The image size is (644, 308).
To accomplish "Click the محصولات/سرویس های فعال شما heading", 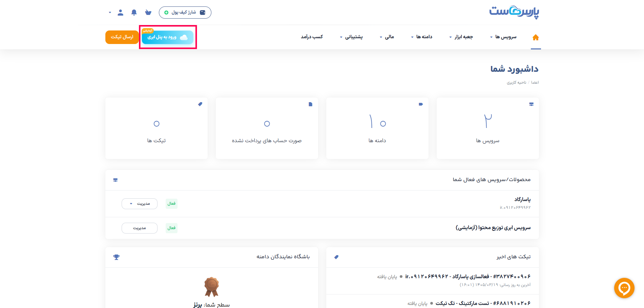I will click(x=492, y=180).
